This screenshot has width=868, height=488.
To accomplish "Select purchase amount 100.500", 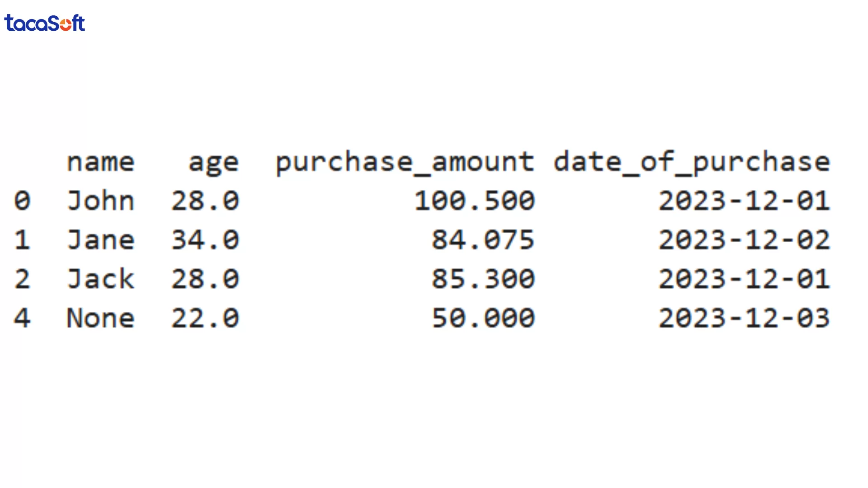I will click(475, 201).
